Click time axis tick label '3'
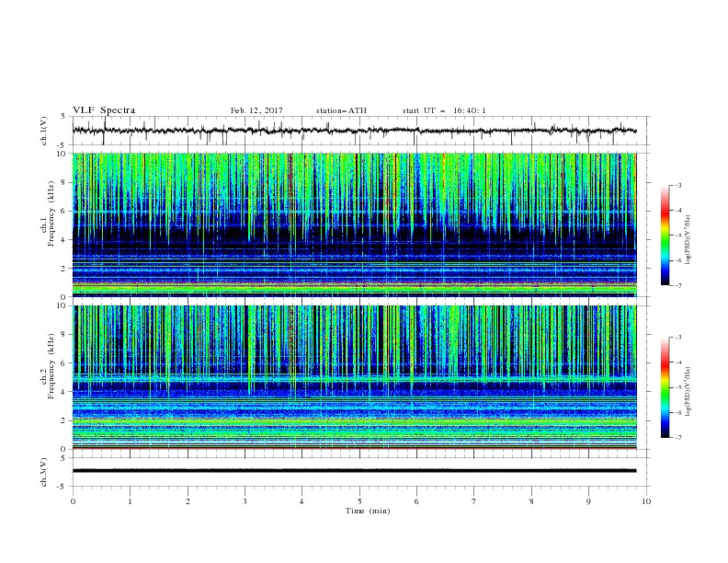728x563 pixels. [245, 501]
